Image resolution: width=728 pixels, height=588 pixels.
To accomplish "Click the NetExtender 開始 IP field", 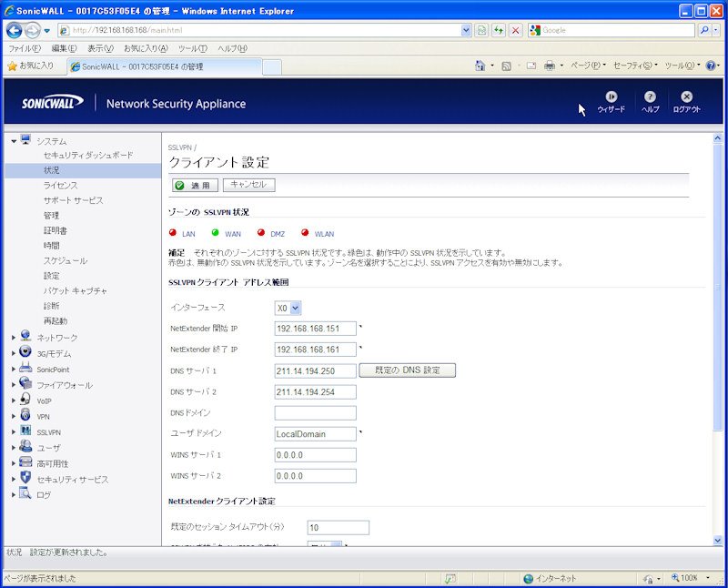I will point(315,329).
